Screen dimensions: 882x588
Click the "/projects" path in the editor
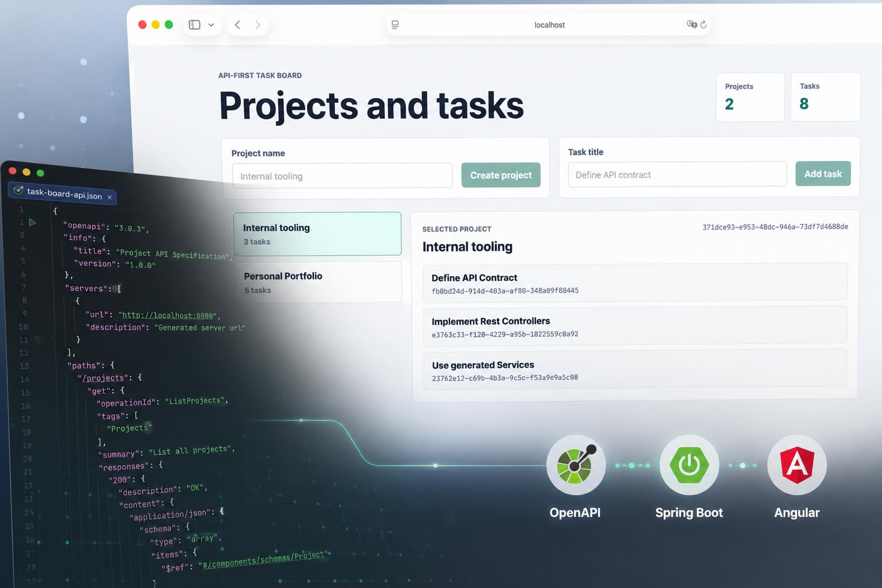[103, 378]
